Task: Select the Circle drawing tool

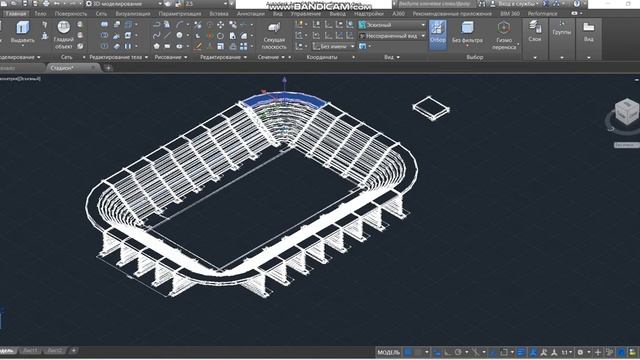Action: (180, 35)
